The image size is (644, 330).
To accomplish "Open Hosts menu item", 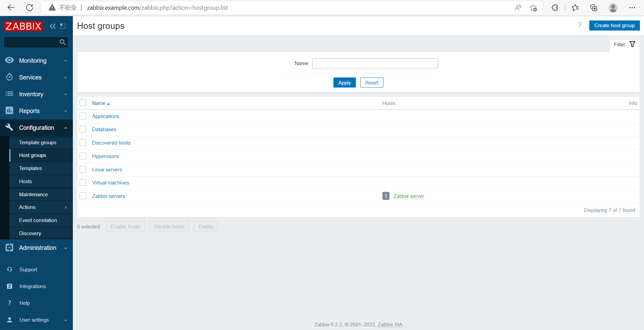I will (x=41, y=181).
